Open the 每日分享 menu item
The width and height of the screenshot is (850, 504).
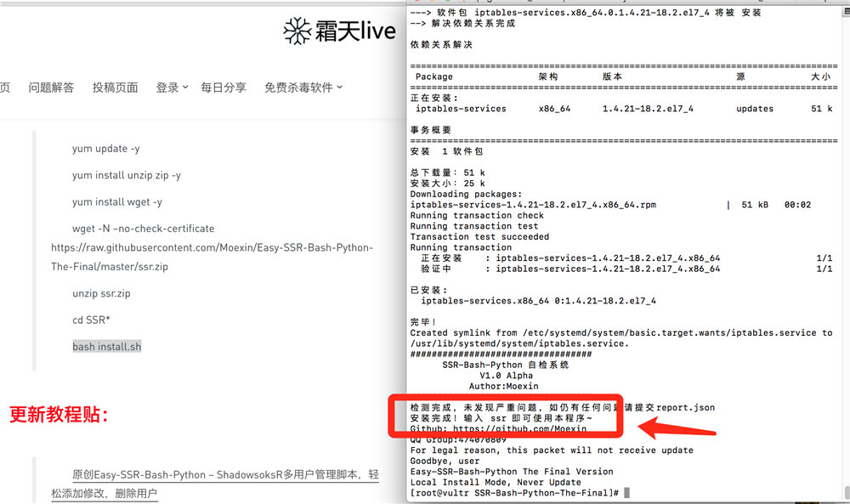(224, 88)
